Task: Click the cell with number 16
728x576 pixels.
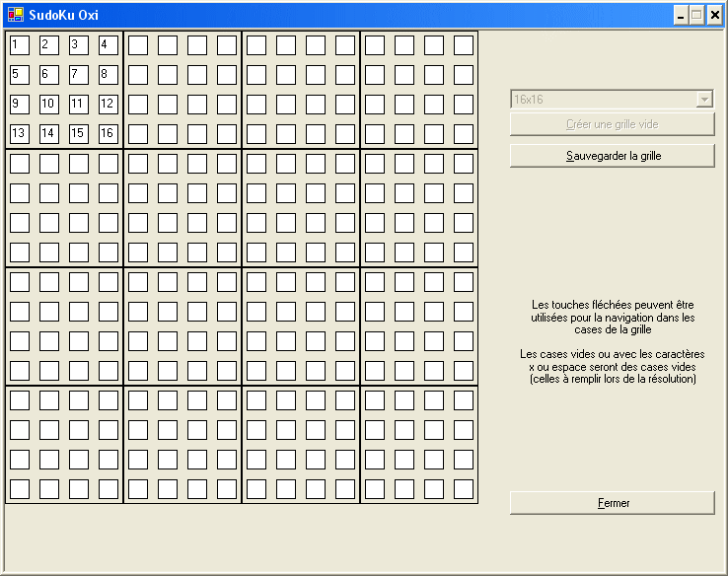Action: click(x=109, y=133)
